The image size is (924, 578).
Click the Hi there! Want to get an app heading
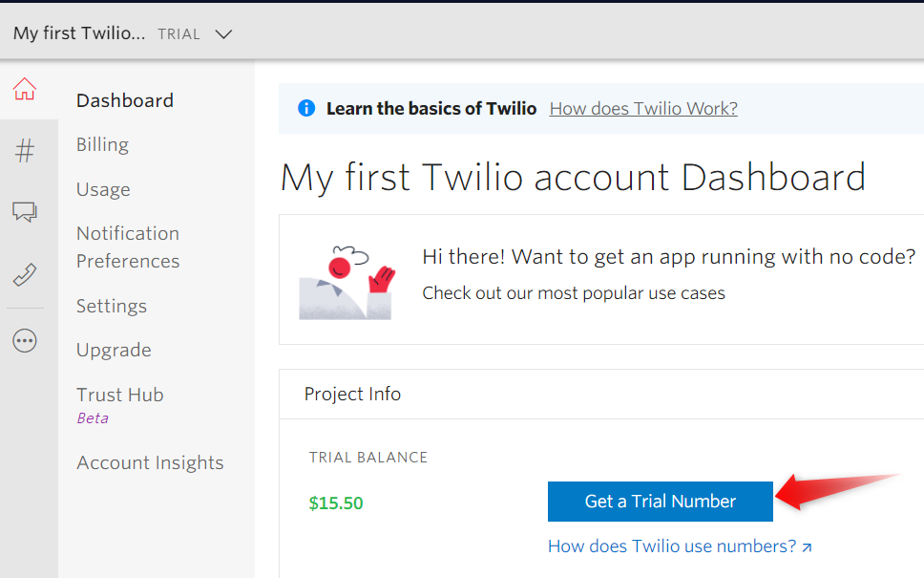click(669, 257)
